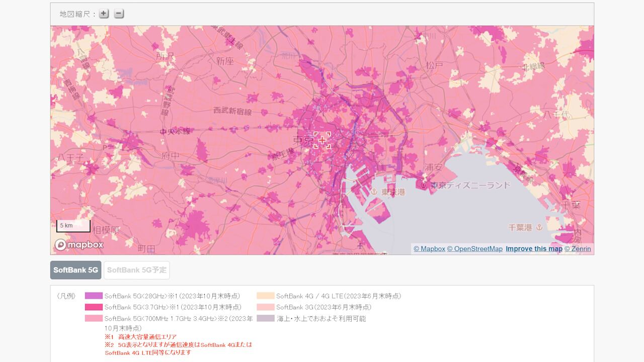Click the map zoom in (+) icon
The height and width of the screenshot is (362, 644).
103,14
